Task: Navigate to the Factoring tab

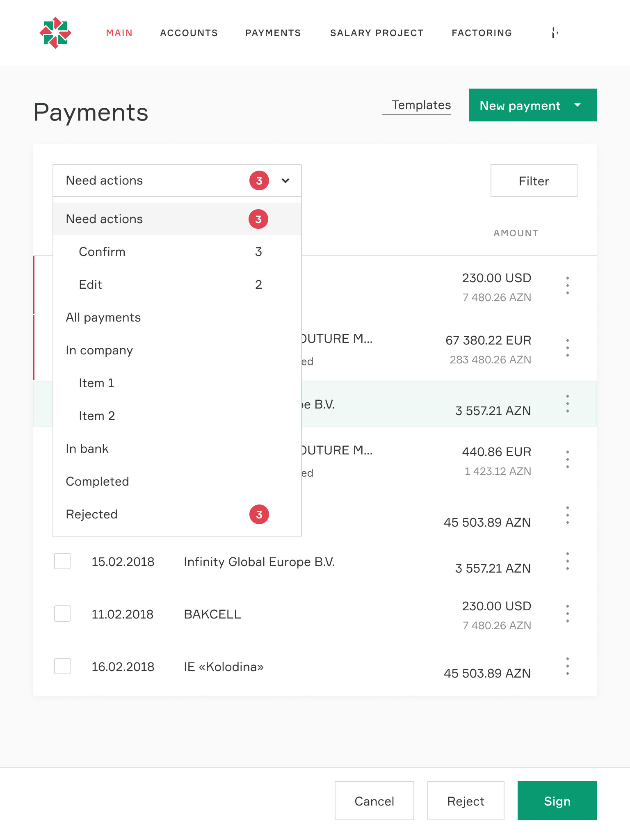Action: [482, 33]
